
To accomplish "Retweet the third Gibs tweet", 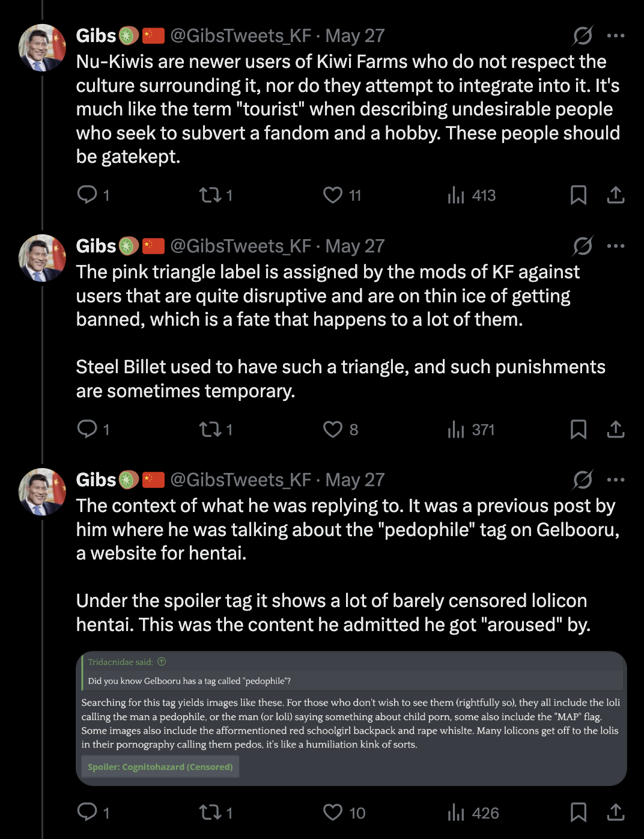I will (211, 813).
